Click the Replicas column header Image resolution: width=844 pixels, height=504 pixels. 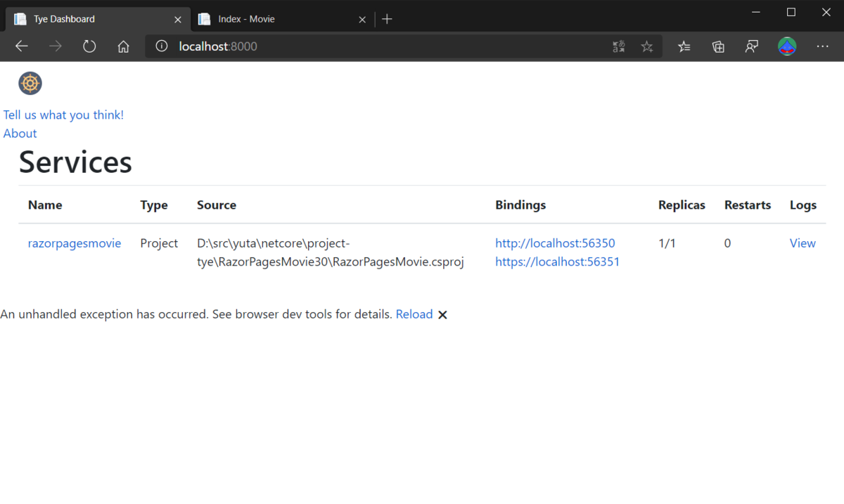(682, 205)
